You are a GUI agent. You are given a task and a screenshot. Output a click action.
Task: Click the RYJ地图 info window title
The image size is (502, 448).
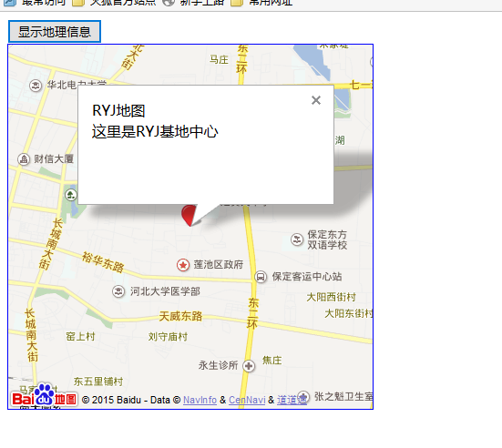[118, 111]
